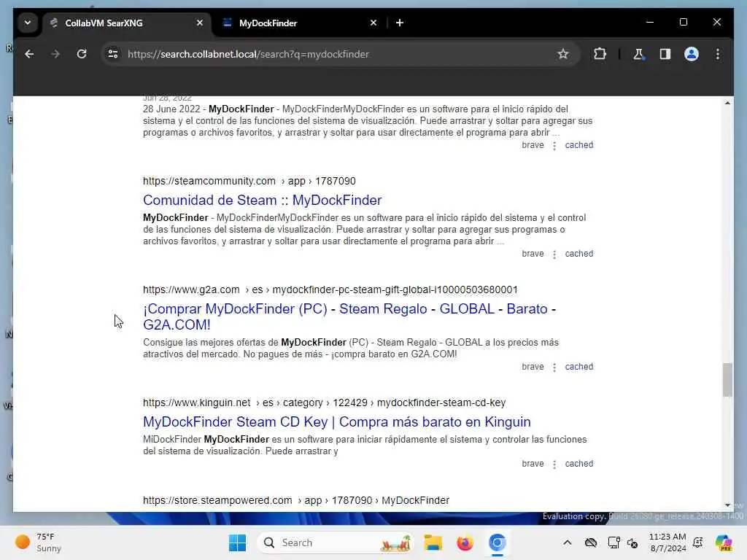Image resolution: width=747 pixels, height=560 pixels.
Task: Open cached link for Kinguin result
Action: [x=578, y=464]
